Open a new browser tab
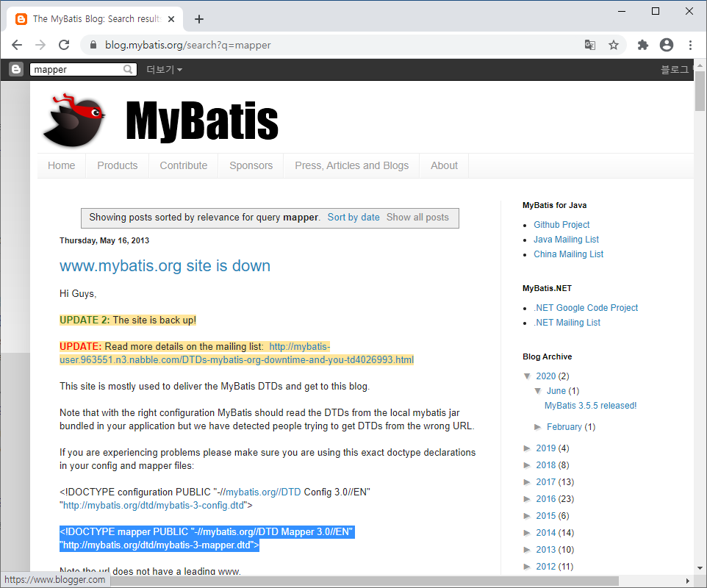Screen dimensions: 707x588 199,19
